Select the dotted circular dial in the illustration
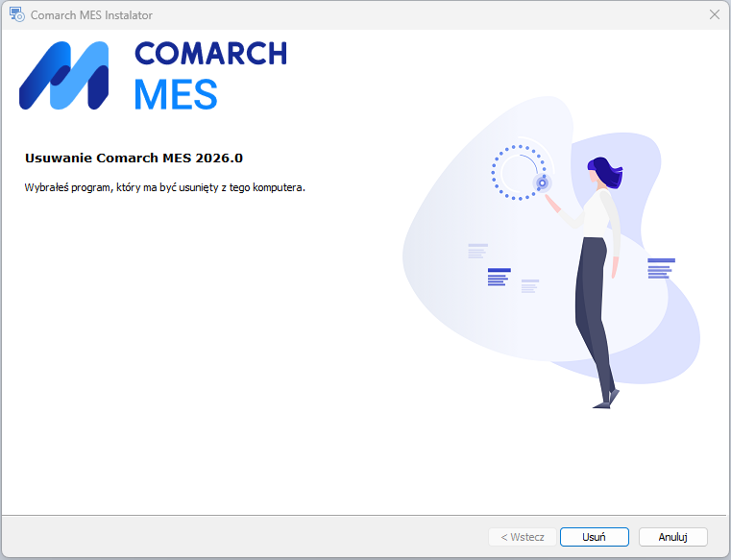Screen dimensions: 731x560 tap(518, 173)
